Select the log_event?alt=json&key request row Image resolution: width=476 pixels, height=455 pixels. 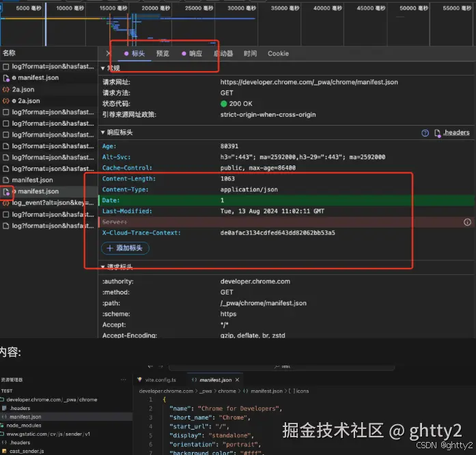(48, 203)
